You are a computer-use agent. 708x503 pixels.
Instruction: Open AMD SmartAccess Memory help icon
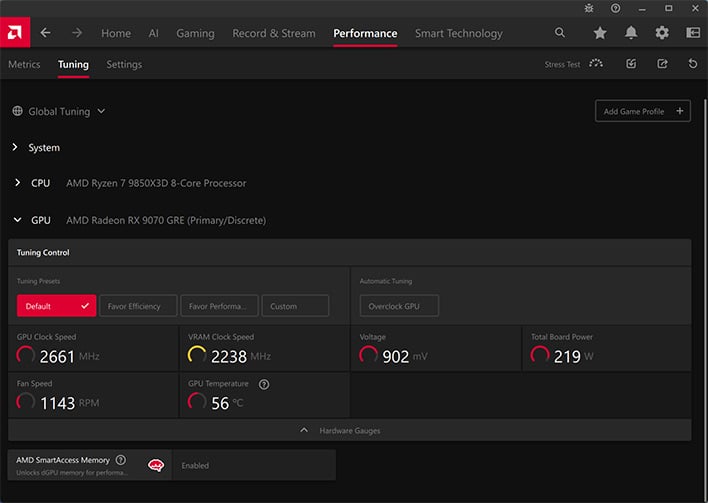[x=121, y=460]
